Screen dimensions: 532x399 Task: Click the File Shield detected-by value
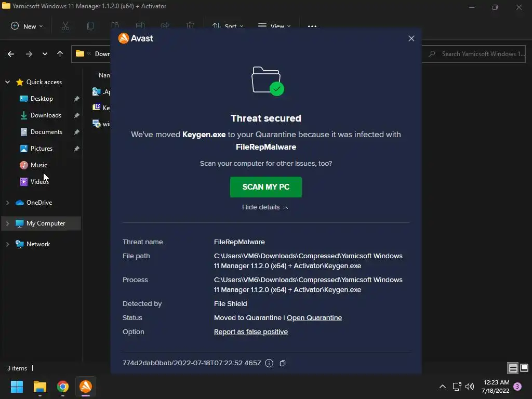pos(230,303)
